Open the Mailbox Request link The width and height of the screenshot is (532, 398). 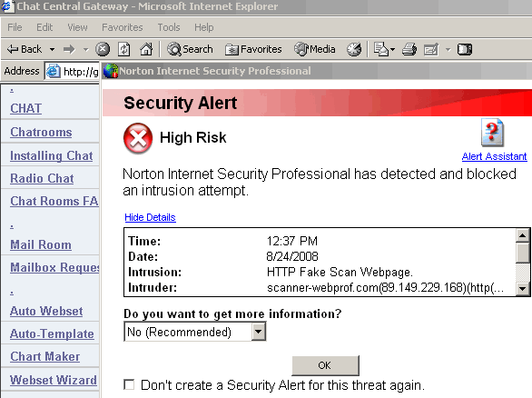click(54, 267)
